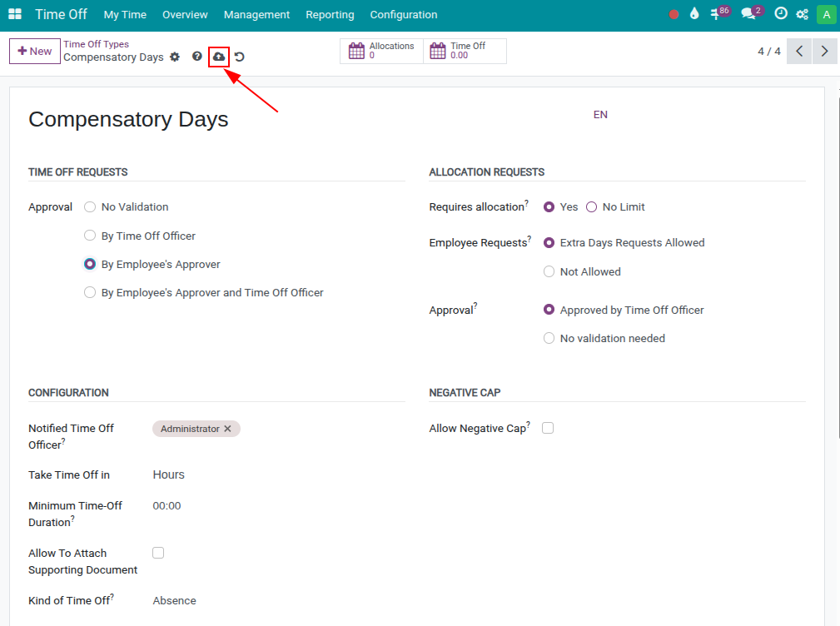This screenshot has height=626, width=840.
Task: Open the Take Time Off in dropdown
Action: click(x=169, y=474)
